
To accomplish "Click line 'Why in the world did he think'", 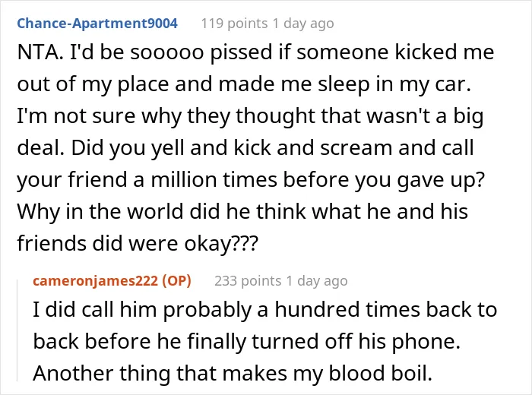I will [x=242, y=212].
